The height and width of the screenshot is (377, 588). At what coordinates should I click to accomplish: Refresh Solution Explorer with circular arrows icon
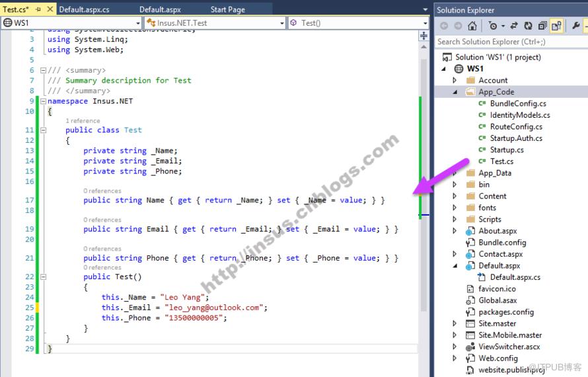coord(528,26)
